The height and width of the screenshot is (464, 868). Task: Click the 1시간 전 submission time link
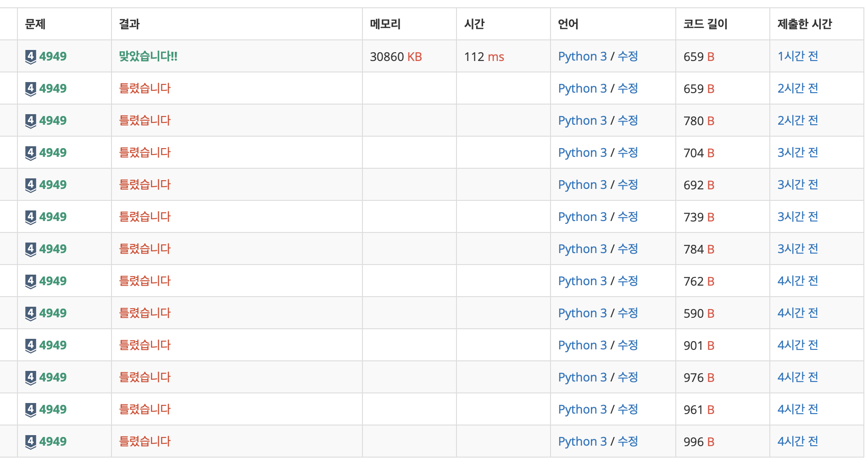coord(798,56)
